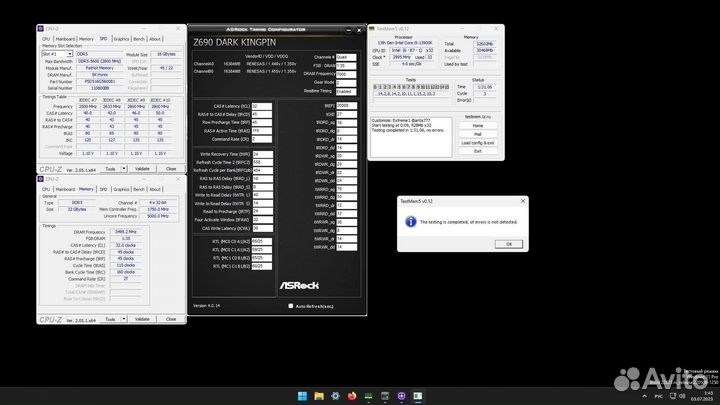Close the TestMem5 completion dialog
This screenshot has height=405, width=720.
pyautogui.click(x=523, y=201)
